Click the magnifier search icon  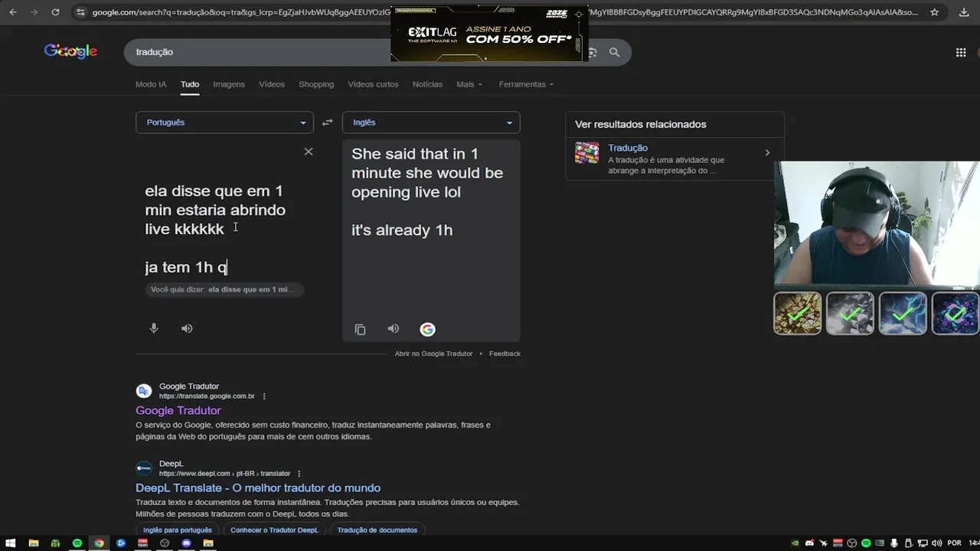[614, 52]
